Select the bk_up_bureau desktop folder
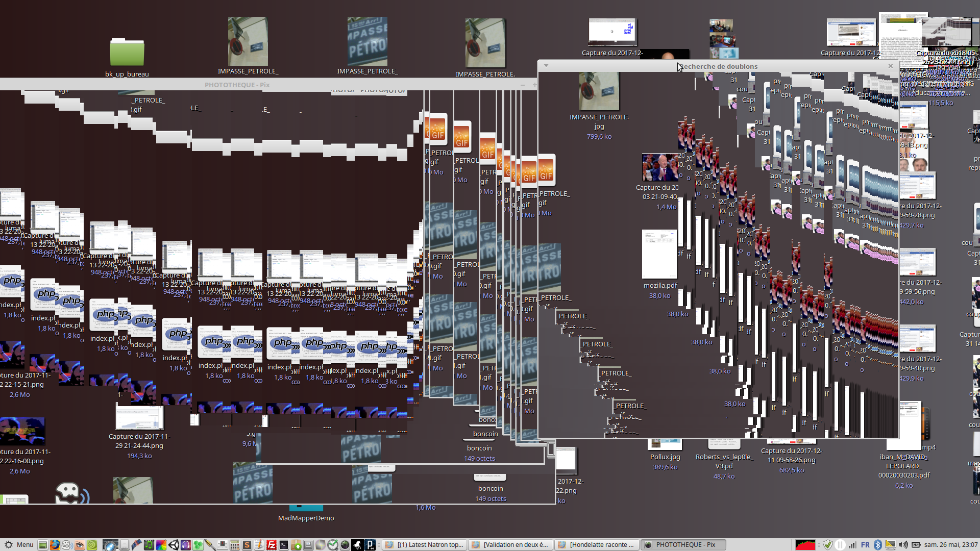The height and width of the screenshot is (551, 980). (x=127, y=54)
